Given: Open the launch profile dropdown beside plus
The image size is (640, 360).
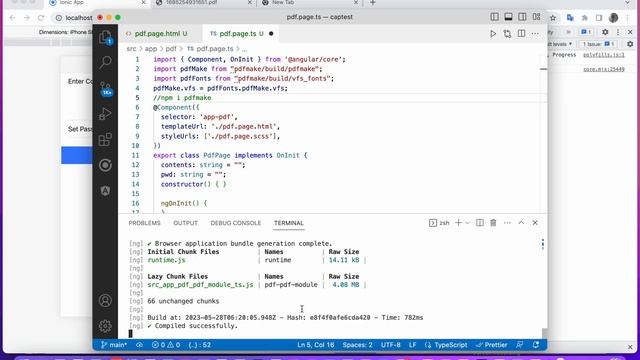Looking at the screenshot, I should pyautogui.click(x=467, y=223).
